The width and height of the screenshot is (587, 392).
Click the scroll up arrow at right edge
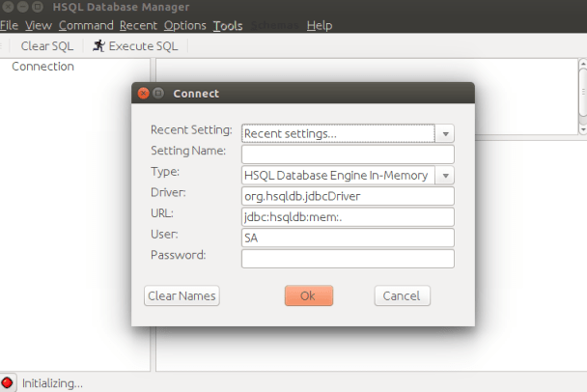[582, 69]
